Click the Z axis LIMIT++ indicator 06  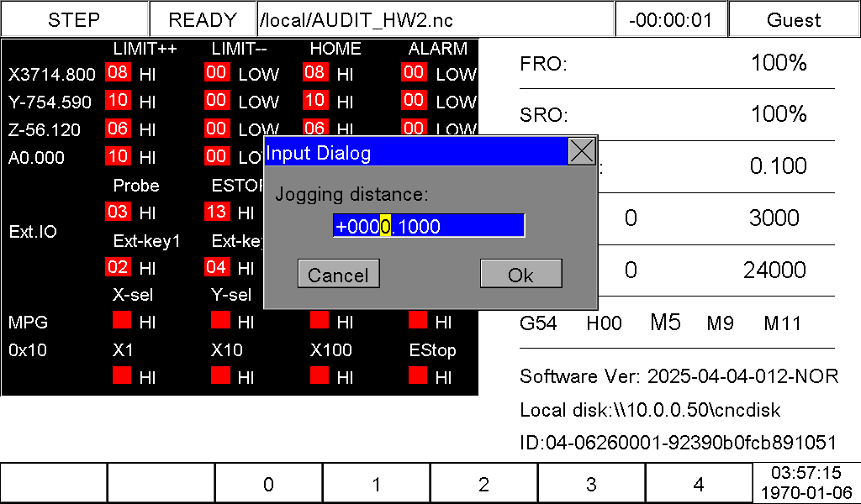(118, 129)
